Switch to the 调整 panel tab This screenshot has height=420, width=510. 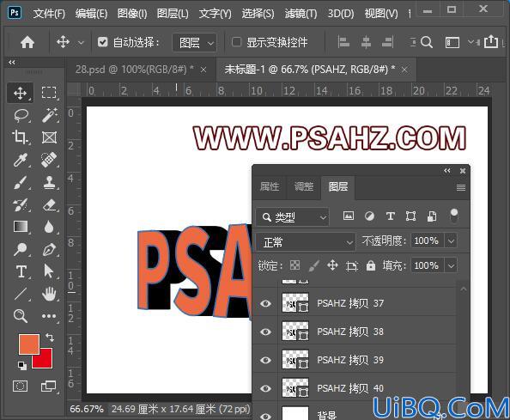coord(303,187)
